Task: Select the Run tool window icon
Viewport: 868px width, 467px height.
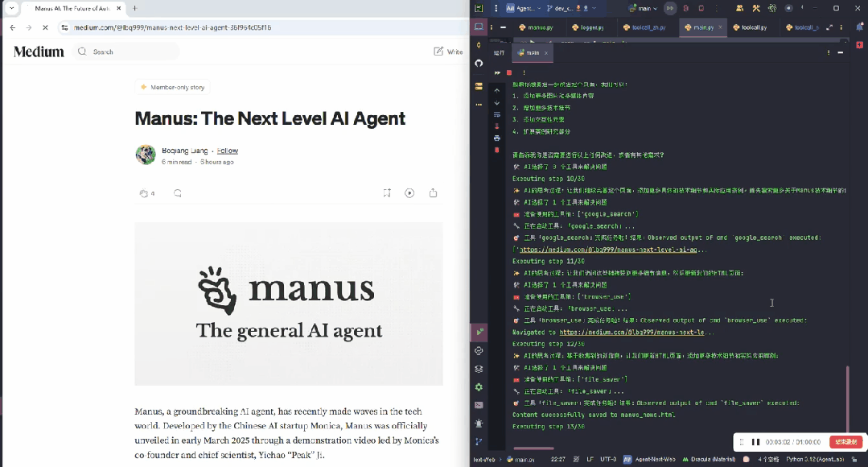Action: point(479,332)
